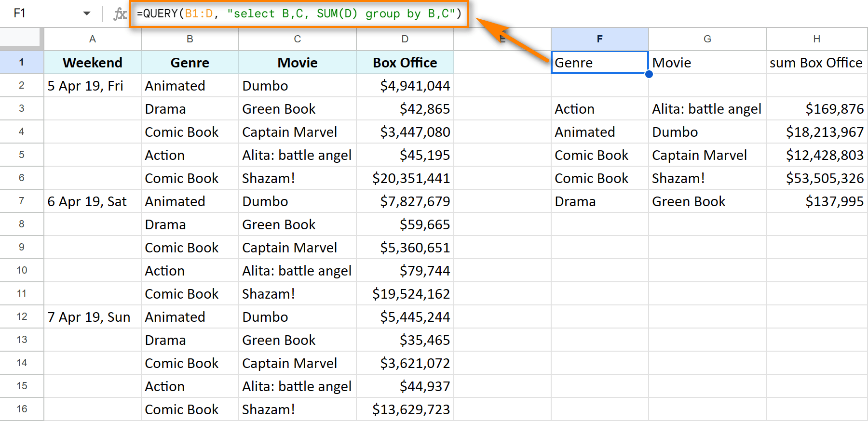868x421 pixels.
Task: Click the $3,621,072 cell
Action: click(x=405, y=363)
